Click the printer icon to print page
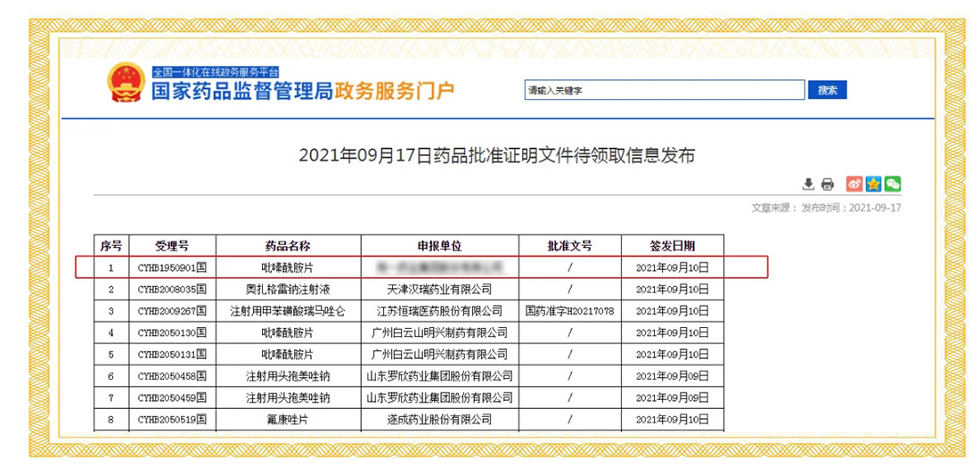 coord(827,184)
